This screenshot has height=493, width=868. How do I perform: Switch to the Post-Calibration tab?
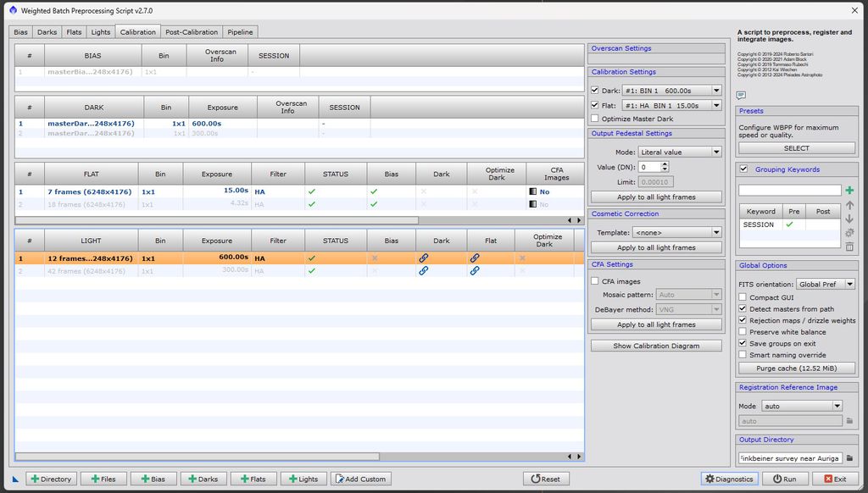tap(192, 32)
